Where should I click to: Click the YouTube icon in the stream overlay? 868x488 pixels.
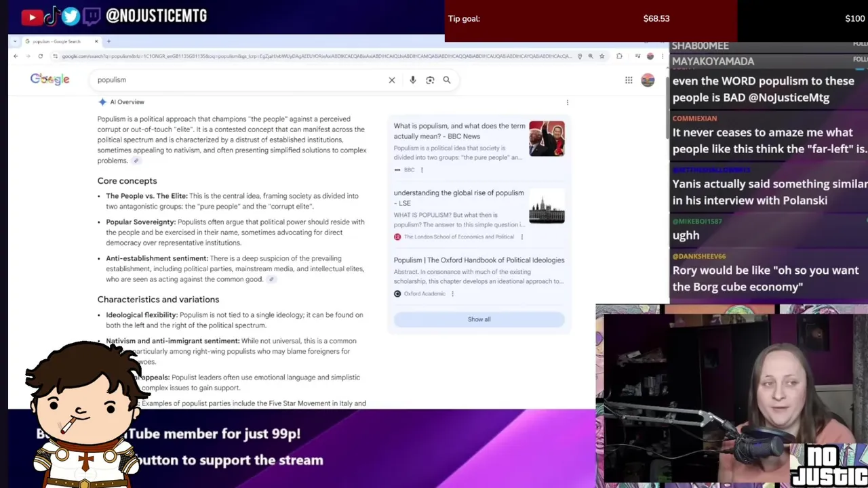click(x=31, y=16)
